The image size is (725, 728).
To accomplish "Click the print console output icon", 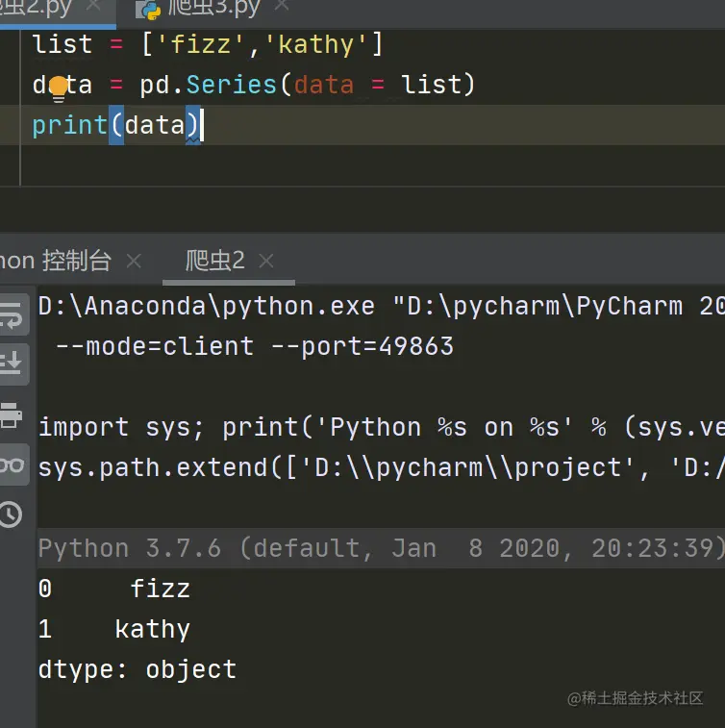I will pos(11,415).
